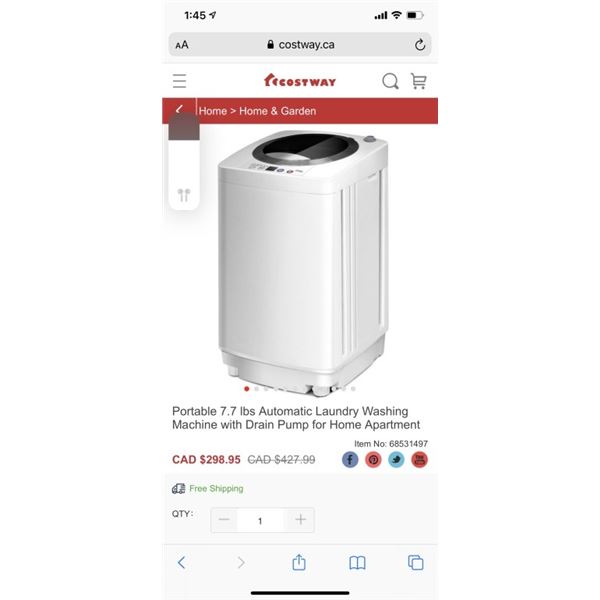Open the AA reader text options
This screenshot has height=600, width=600.
(182, 45)
